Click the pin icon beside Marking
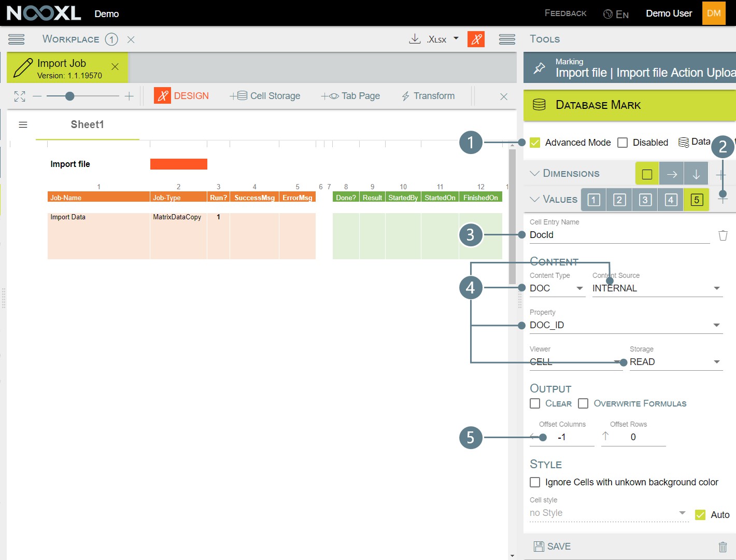This screenshot has width=736, height=560. pos(540,68)
